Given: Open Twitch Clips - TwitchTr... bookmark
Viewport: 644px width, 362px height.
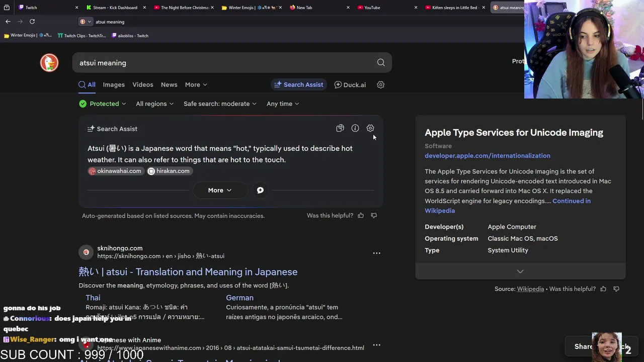Looking at the screenshot, I should tap(82, 36).
